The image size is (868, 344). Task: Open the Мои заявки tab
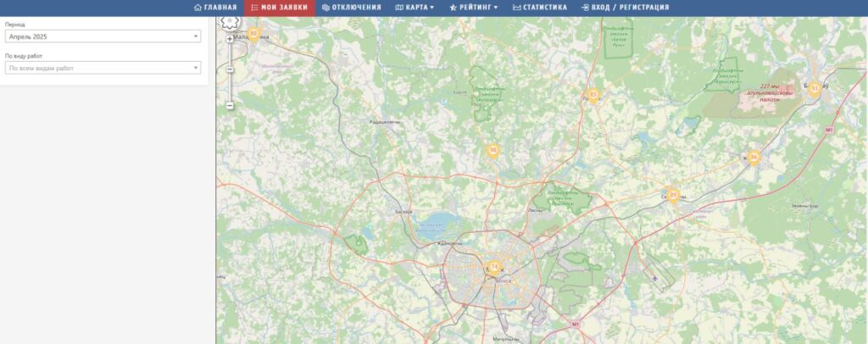[280, 8]
